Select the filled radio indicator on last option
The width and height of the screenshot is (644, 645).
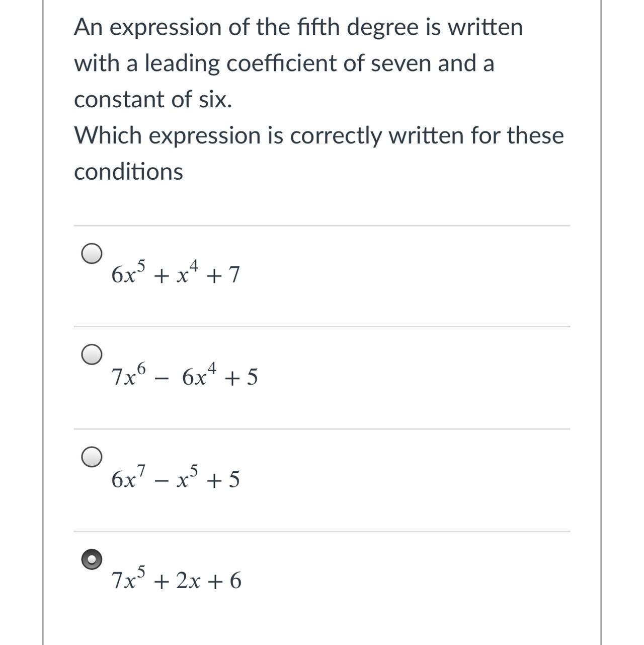(x=92, y=559)
